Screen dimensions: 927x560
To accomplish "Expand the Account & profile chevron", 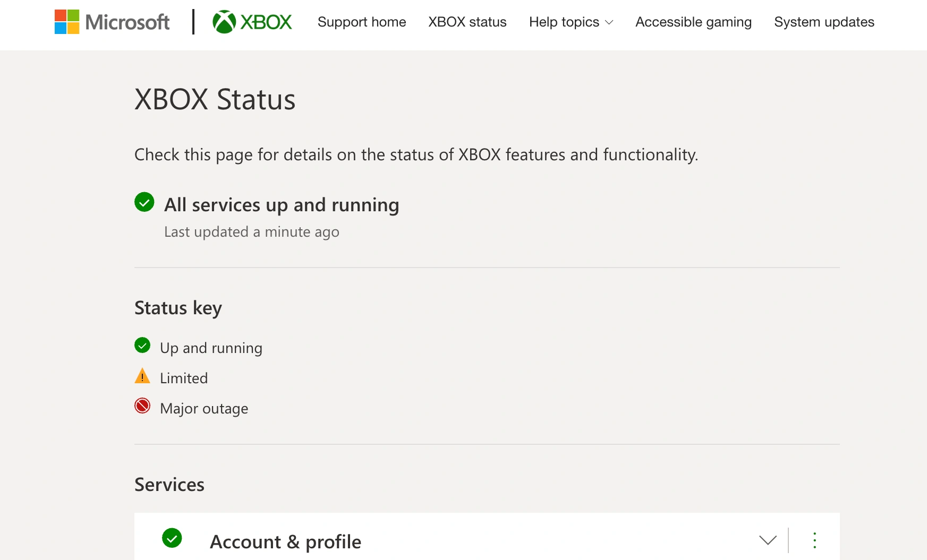I will [x=768, y=540].
